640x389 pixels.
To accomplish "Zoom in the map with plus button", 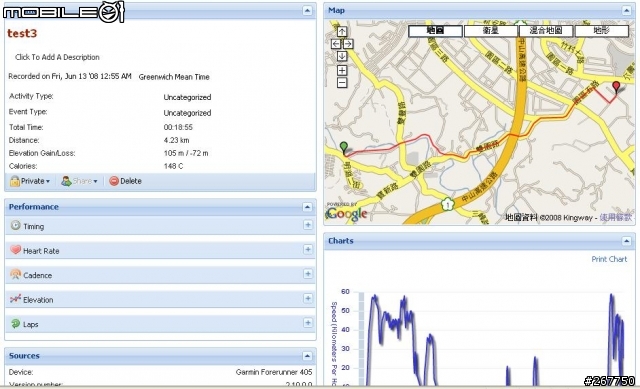I will tap(342, 70).
